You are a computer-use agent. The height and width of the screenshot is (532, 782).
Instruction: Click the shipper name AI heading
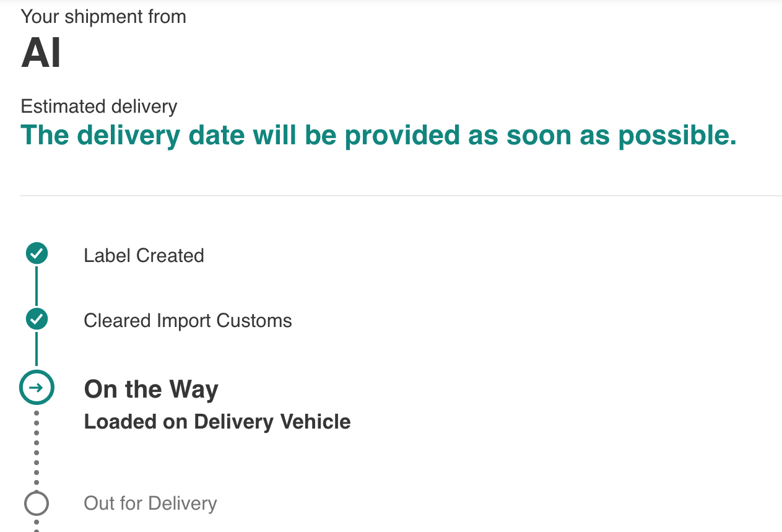(x=41, y=53)
